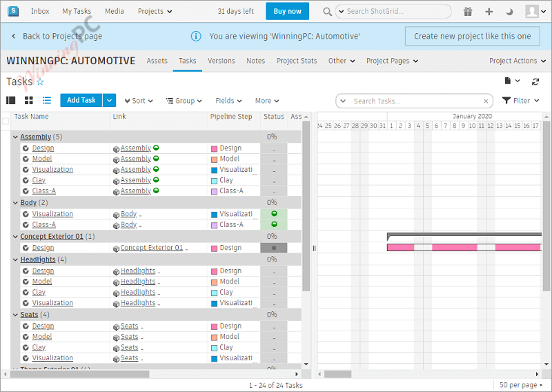Click the Search Tasks input field

[x=415, y=101]
